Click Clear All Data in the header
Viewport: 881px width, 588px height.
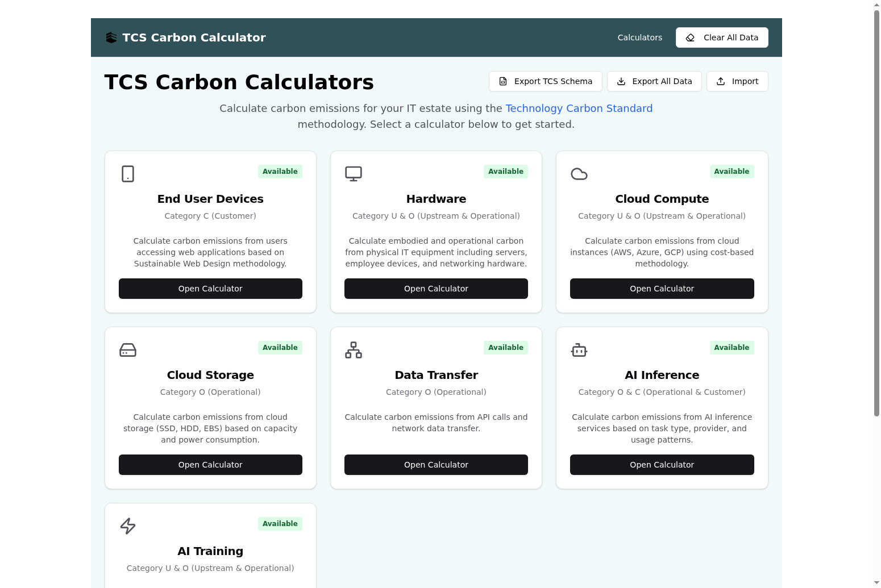722,37
